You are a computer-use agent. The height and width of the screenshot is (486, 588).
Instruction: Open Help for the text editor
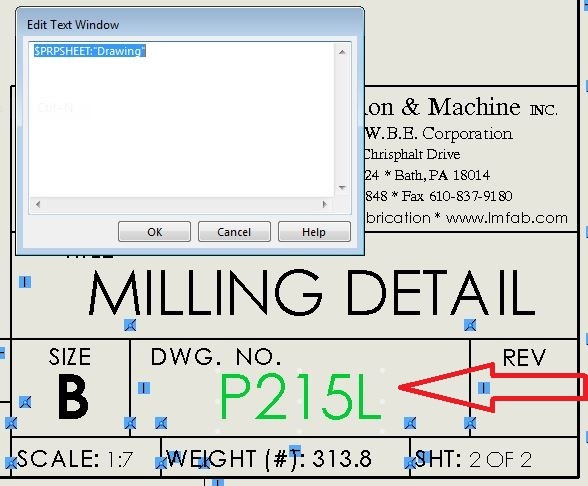(x=314, y=232)
